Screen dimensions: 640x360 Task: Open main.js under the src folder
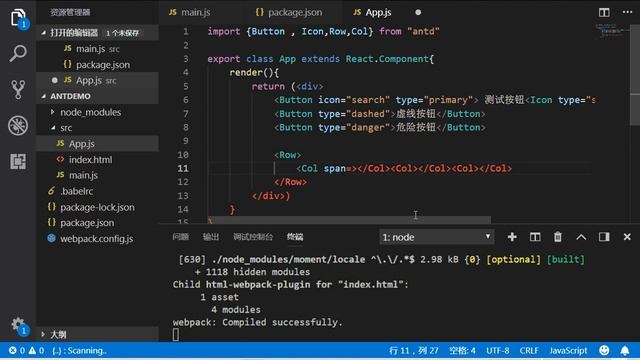tap(98, 175)
